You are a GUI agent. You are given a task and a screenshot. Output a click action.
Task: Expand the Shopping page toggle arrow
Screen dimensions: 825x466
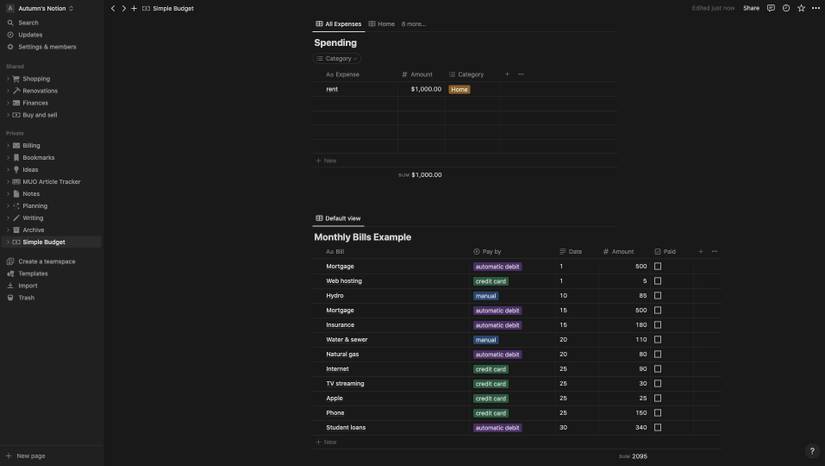[8, 79]
